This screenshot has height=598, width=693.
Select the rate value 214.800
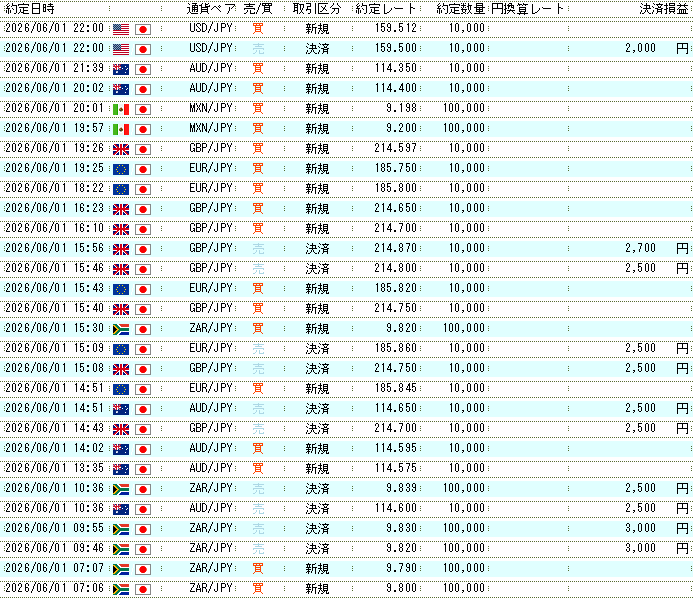point(396,268)
